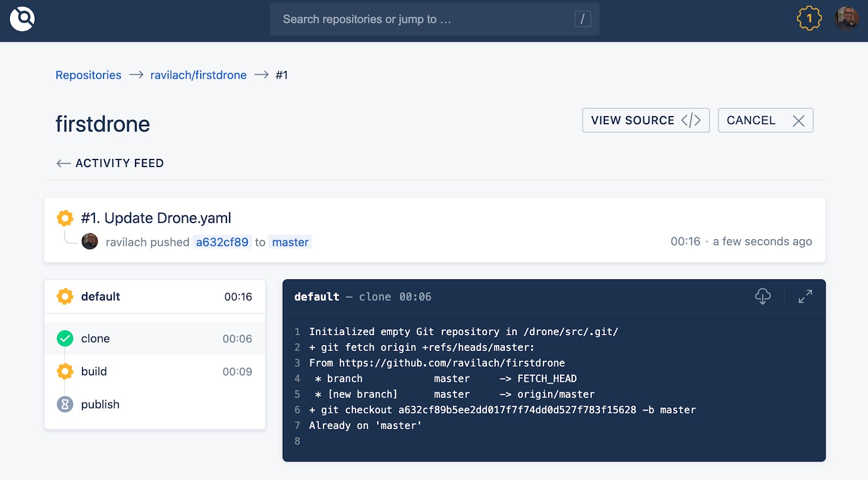Viewport: 868px width, 480px height.
Task: Click the firstdrone repository heading
Action: (103, 124)
